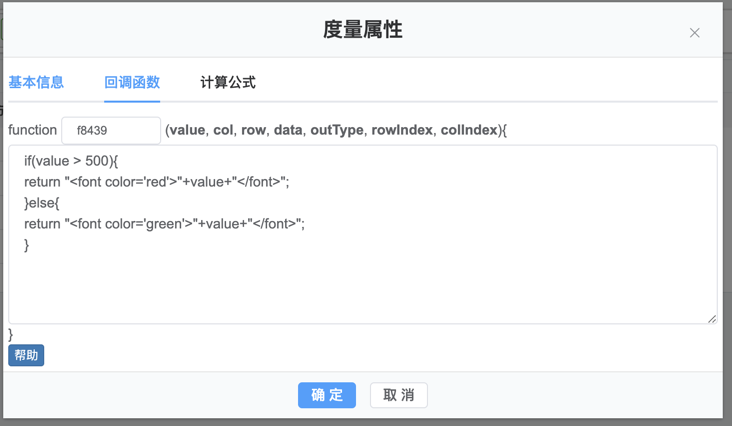The width and height of the screenshot is (732, 426).
Task: Click the 'colIndex' parameter label
Action: (x=468, y=130)
